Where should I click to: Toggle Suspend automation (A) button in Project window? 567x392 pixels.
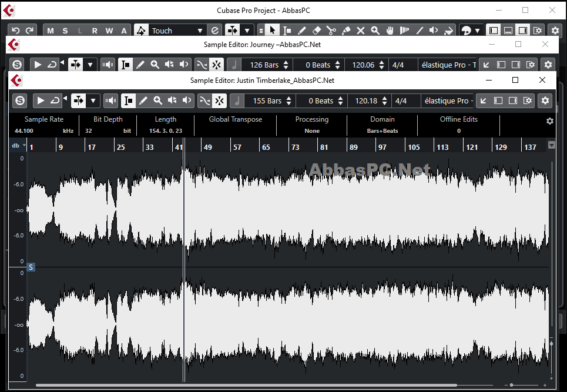pyautogui.click(x=124, y=31)
